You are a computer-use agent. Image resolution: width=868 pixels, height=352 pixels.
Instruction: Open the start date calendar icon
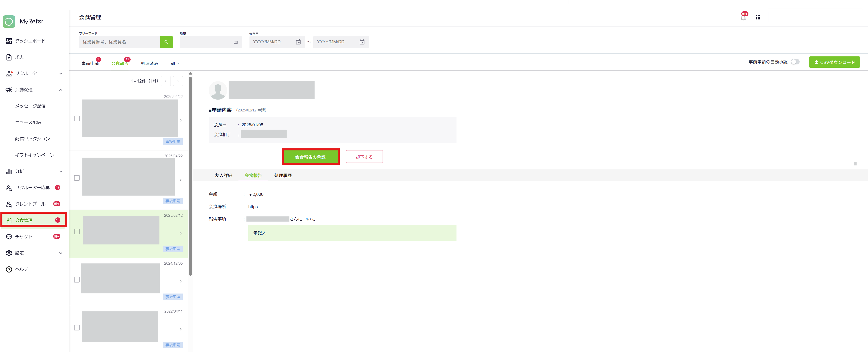point(298,42)
